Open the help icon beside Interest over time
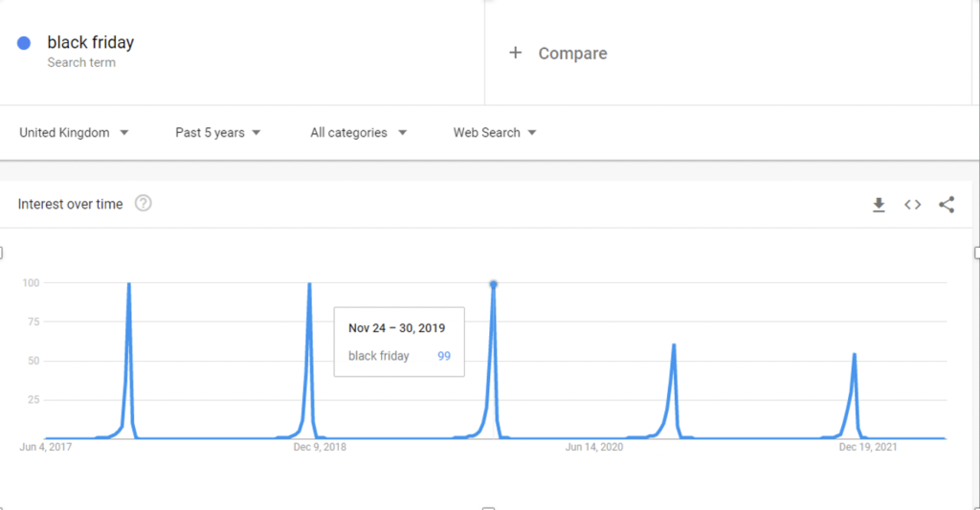 click(x=144, y=203)
